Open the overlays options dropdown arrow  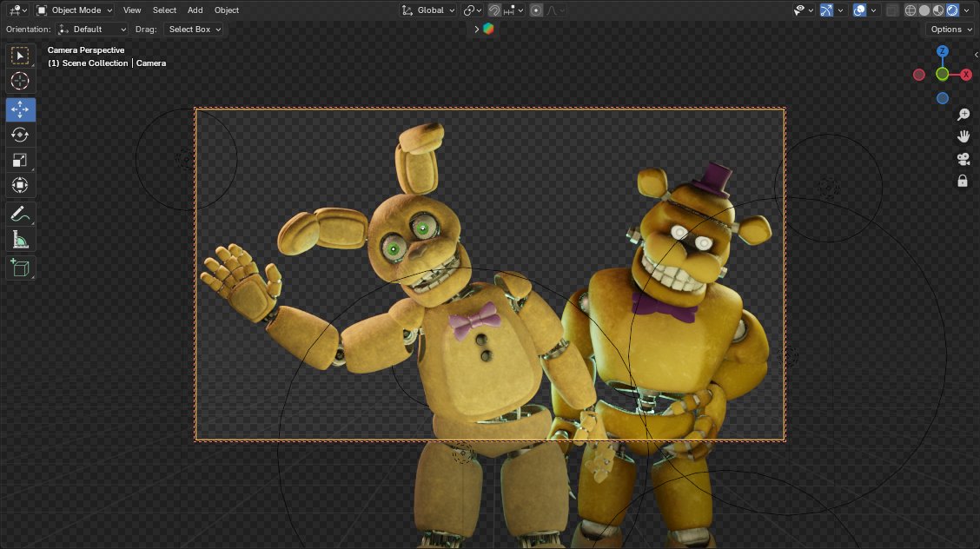[873, 10]
